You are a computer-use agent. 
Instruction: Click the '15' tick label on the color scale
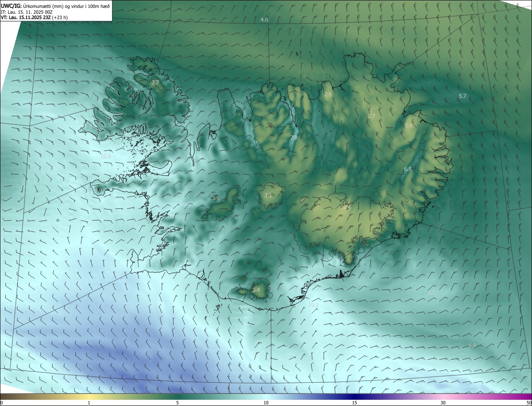(x=355, y=403)
